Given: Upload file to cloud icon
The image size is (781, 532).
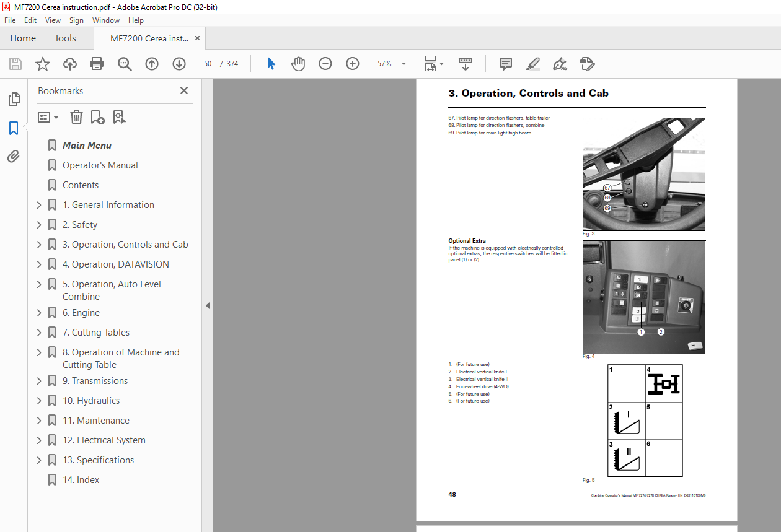Looking at the screenshot, I should coord(70,64).
